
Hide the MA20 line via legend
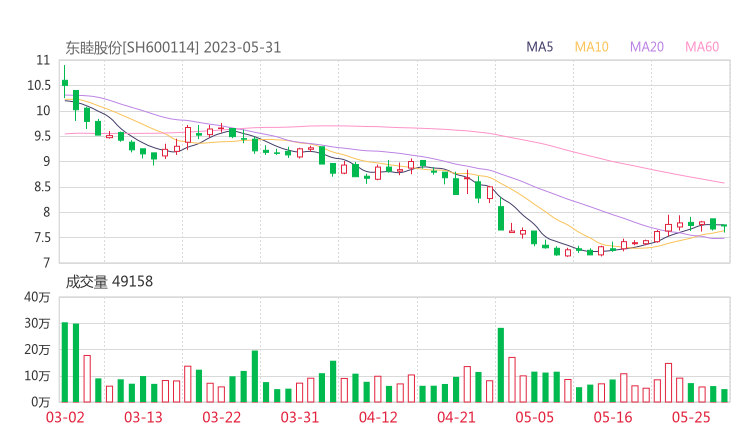(647, 47)
